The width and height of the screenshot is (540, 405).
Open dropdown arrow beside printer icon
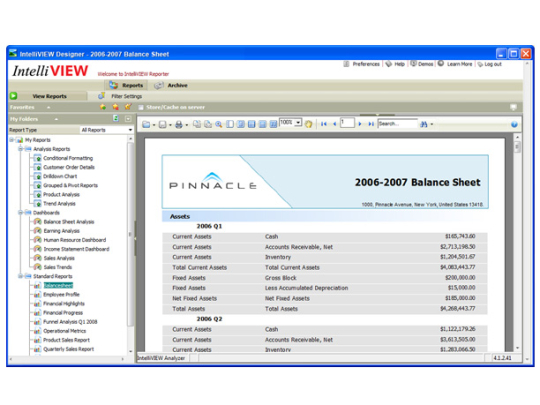pos(187,125)
